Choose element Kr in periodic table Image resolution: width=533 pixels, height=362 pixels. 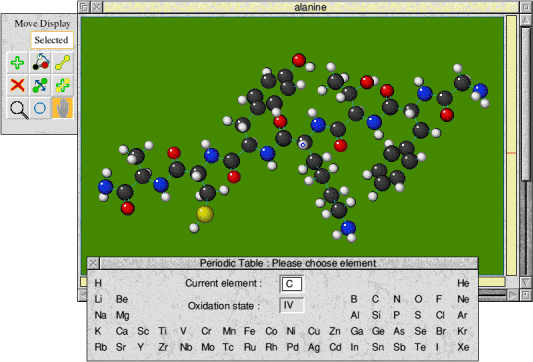point(462,331)
